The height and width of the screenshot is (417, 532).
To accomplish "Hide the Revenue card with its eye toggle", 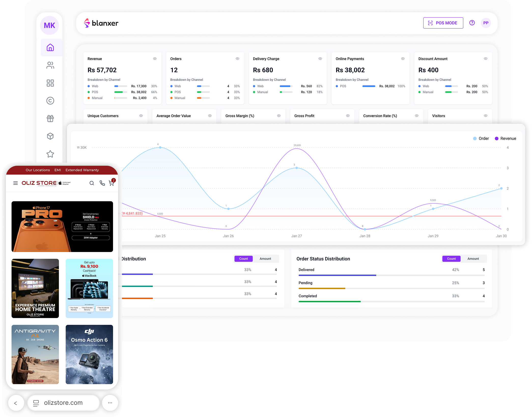I will tap(155, 59).
